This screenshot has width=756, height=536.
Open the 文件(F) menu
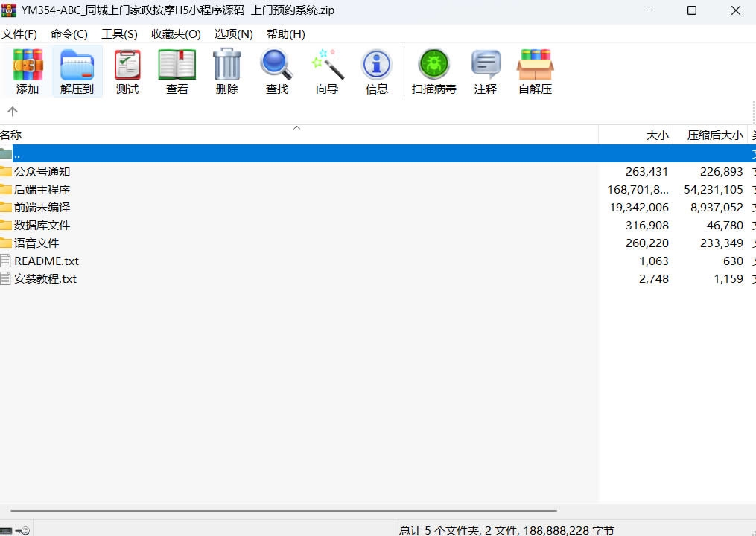pos(19,33)
